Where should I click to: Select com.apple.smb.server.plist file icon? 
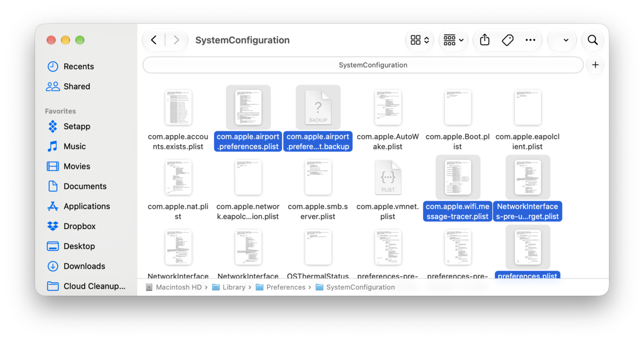(318, 177)
